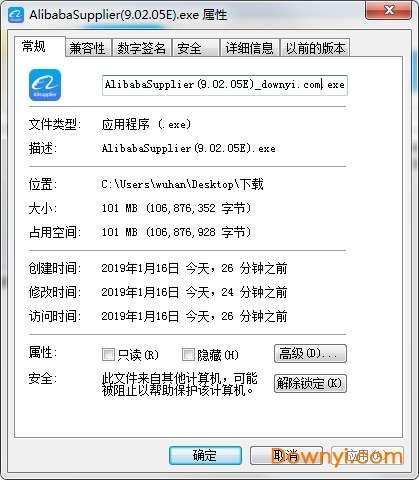
Task: Toggle the 隐藏 (H) hidden checkbox
Action: tap(188, 355)
